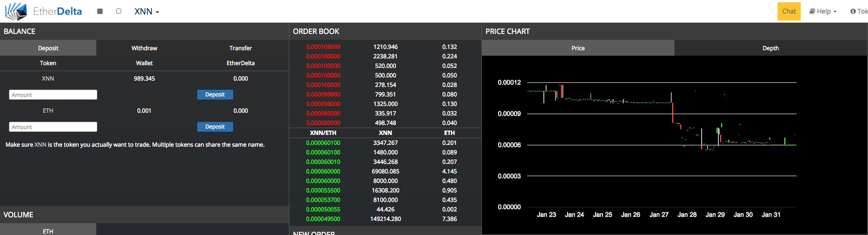Follow the XNN link in warning text
Viewport: 868px width, 235px height.
[40, 145]
